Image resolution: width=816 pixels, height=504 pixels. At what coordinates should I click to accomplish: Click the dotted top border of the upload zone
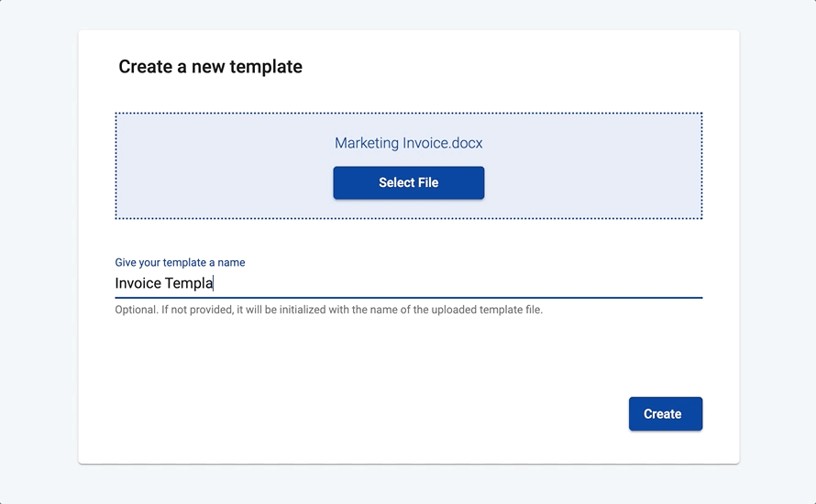pos(409,113)
